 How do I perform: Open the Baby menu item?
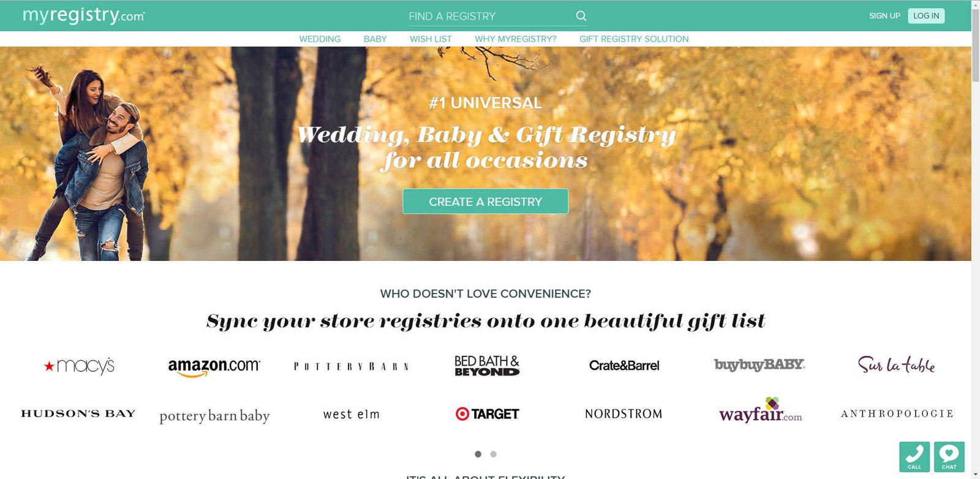pos(375,39)
